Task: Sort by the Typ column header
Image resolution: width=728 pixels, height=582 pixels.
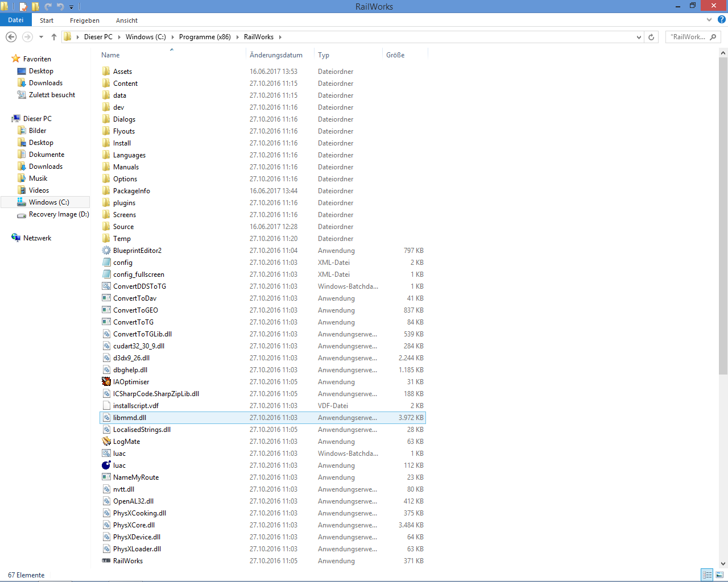Action: 349,55
